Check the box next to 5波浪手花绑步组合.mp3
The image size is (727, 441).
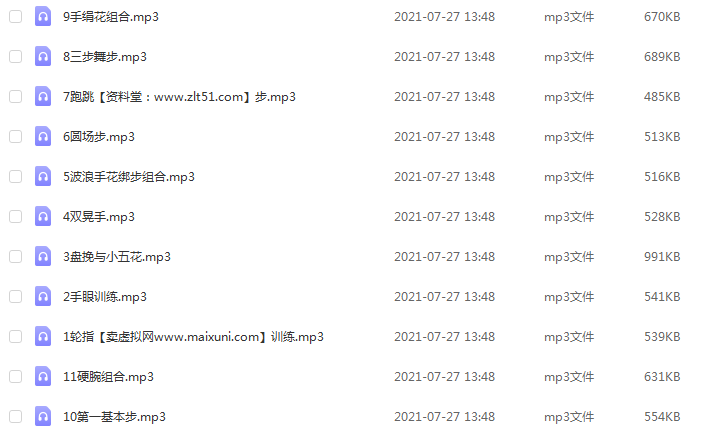click(16, 177)
